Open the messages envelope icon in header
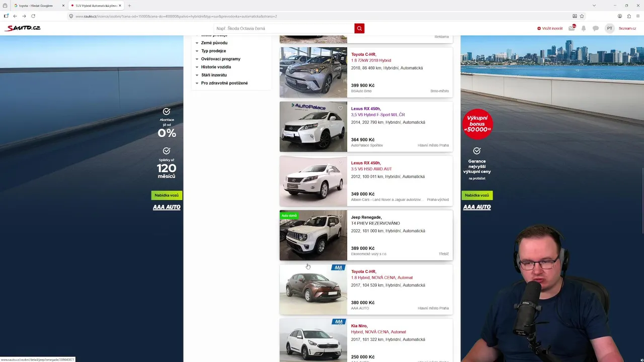 pos(572,28)
